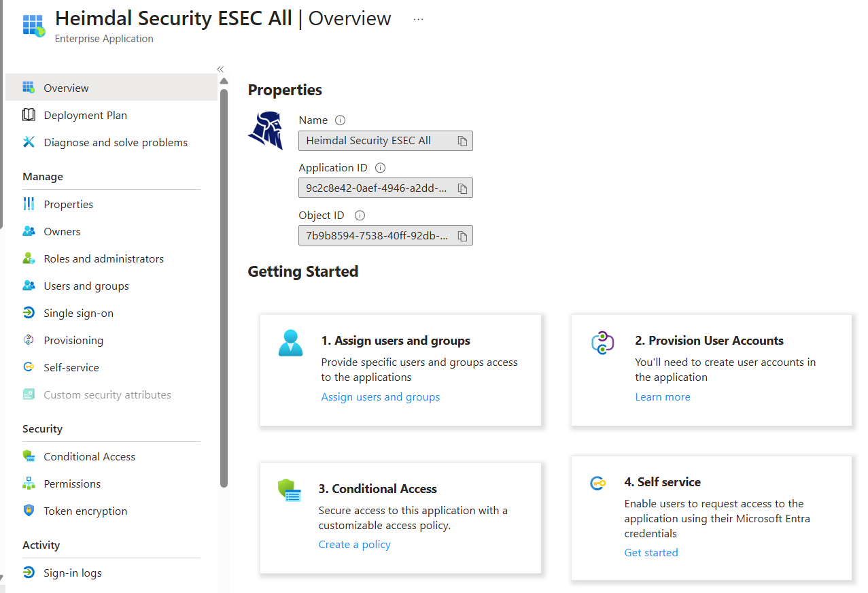
Task: Click the Single sign-on arrow icon
Action: pyautogui.click(x=29, y=313)
